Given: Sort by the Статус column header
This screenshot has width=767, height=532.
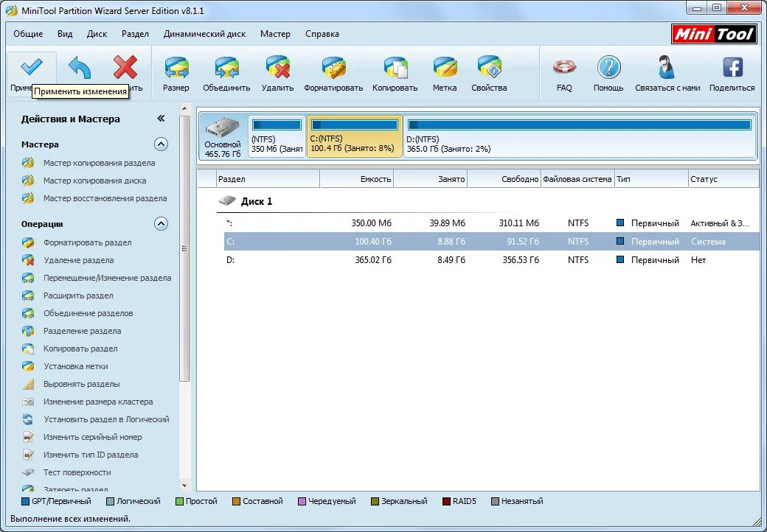Looking at the screenshot, I should (x=724, y=179).
